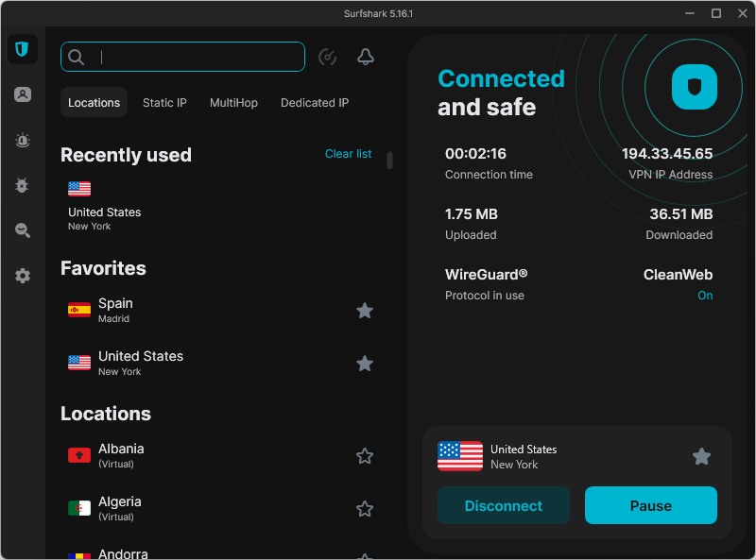Image resolution: width=756 pixels, height=560 pixels.
Task: Click the 36.51 MB downloaded value
Action: coord(681,214)
